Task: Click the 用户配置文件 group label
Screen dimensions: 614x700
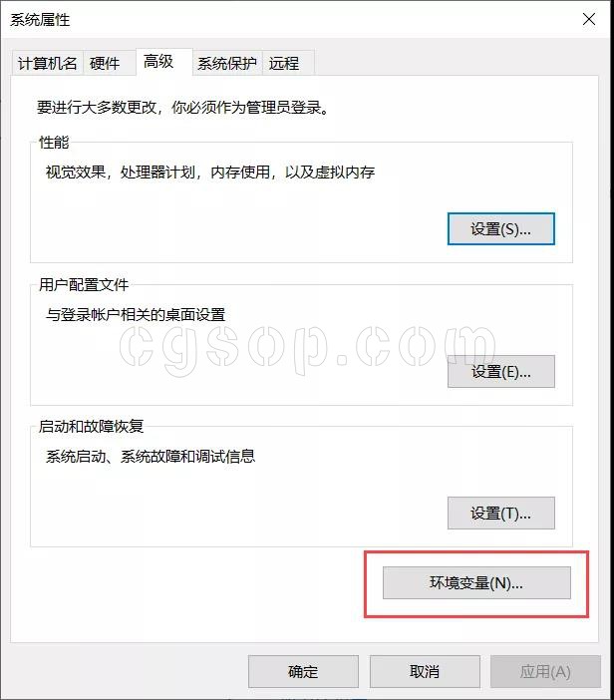Action: point(84,284)
